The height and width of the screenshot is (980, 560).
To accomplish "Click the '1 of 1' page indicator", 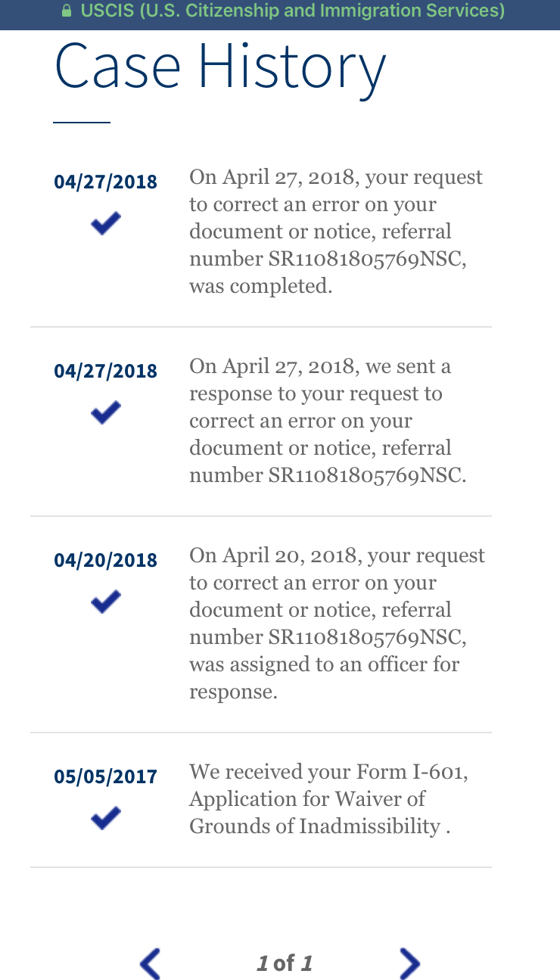I will (284, 963).
